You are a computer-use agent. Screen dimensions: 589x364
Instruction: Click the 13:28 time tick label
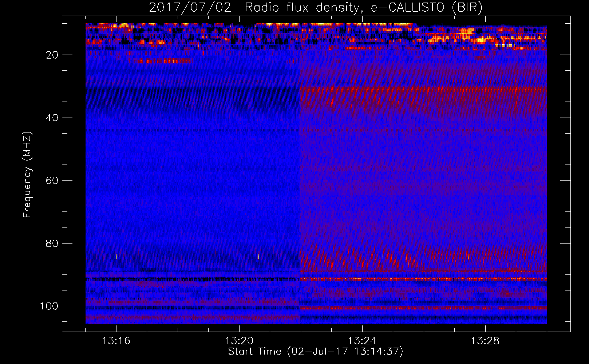(x=485, y=341)
